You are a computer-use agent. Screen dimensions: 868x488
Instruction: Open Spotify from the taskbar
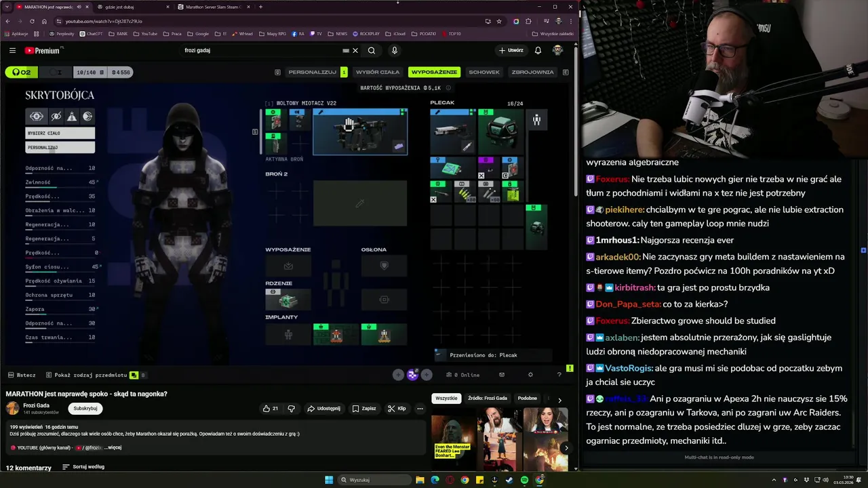(x=524, y=480)
